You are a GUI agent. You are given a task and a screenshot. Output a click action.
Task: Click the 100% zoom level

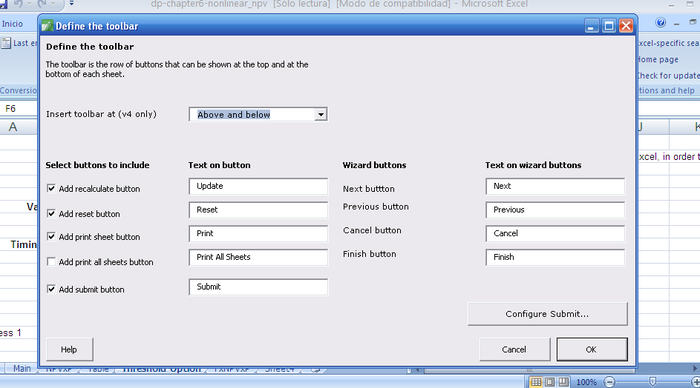click(x=586, y=382)
